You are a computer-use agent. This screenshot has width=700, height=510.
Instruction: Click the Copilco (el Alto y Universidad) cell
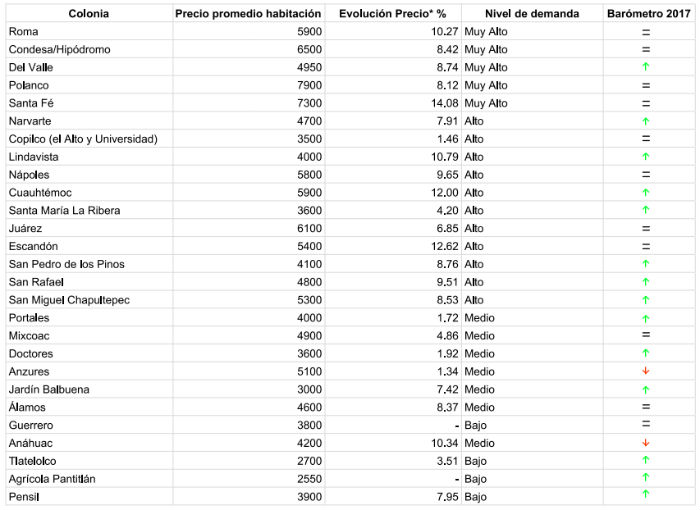83,139
